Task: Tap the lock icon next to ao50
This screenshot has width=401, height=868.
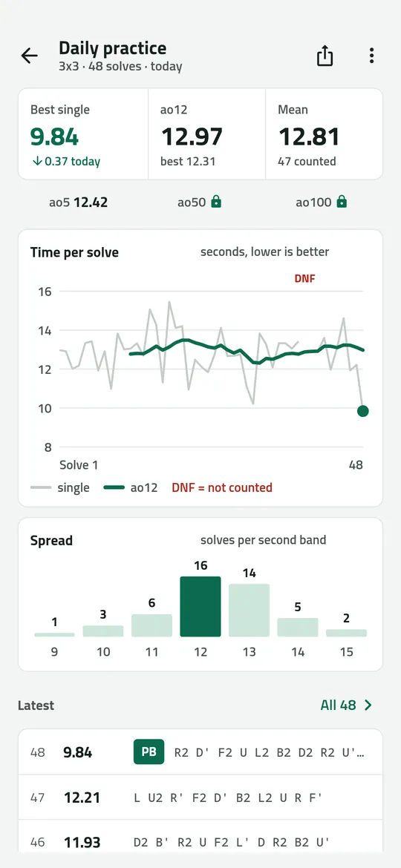Action: pos(216,202)
